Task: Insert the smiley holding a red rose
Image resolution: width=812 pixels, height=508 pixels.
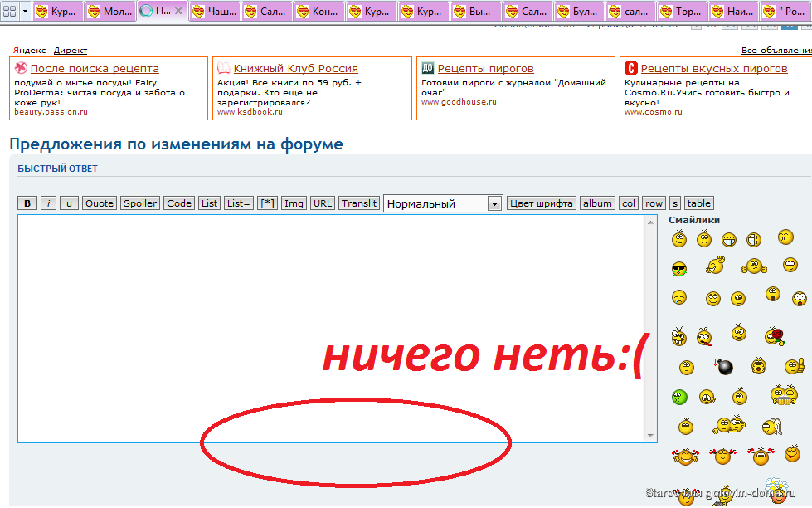Action: [775, 336]
